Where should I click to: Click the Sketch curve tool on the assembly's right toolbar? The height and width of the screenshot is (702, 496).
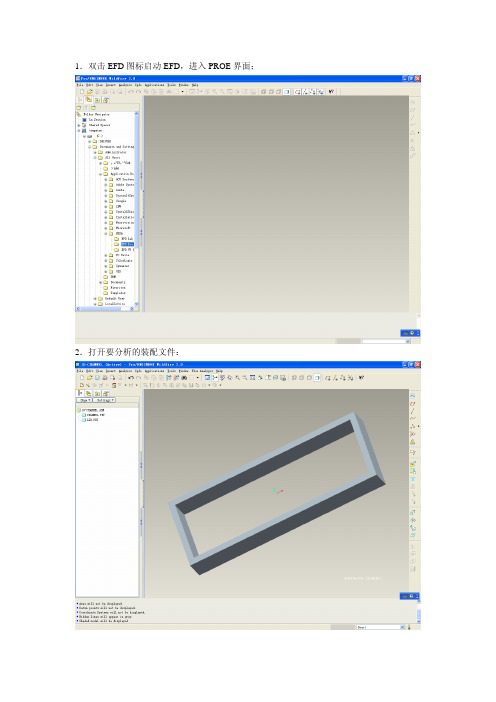point(413,396)
